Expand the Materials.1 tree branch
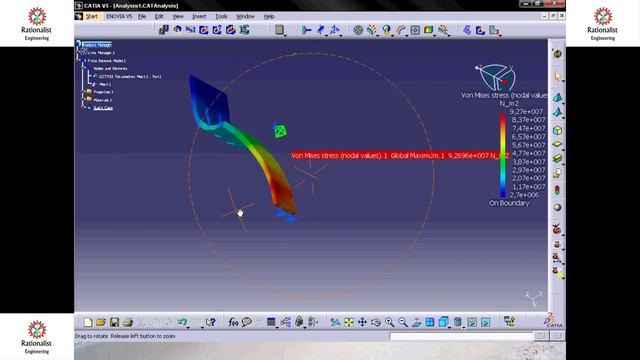Image resolution: width=640 pixels, height=360 pixels. click(83, 100)
